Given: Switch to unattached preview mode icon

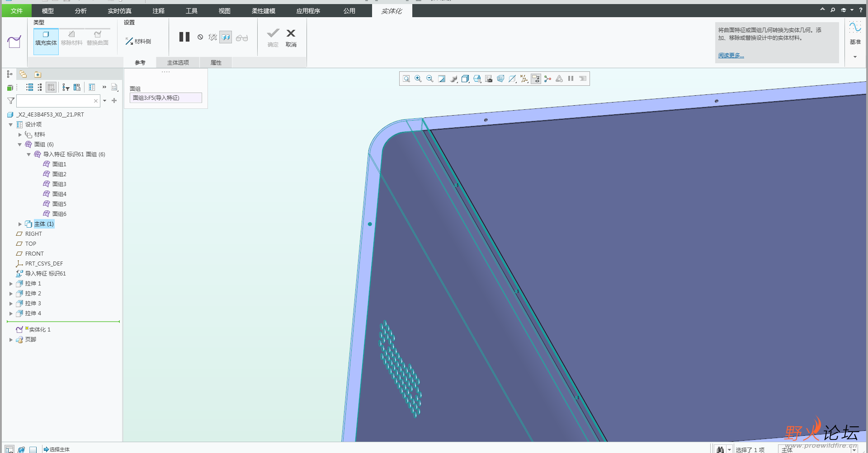Looking at the screenshot, I should pos(213,37).
